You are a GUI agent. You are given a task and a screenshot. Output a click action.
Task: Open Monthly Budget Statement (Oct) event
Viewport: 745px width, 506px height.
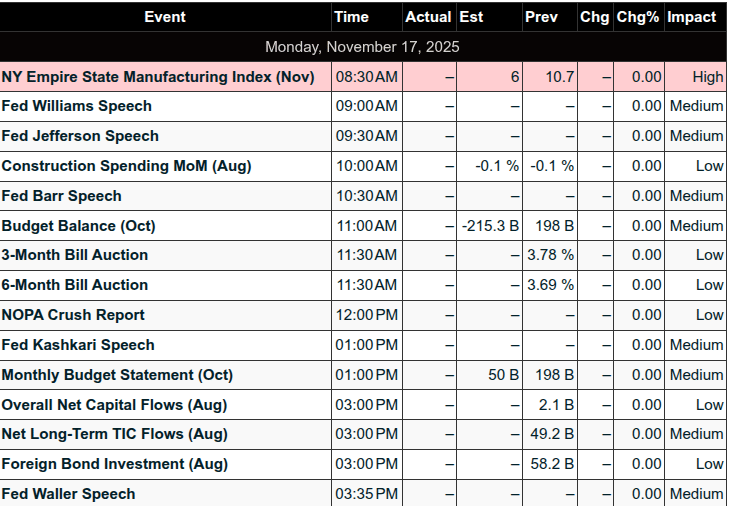(x=117, y=375)
